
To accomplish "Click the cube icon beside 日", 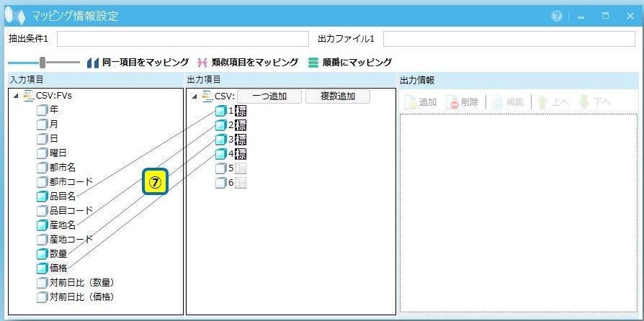I will coord(43,139).
